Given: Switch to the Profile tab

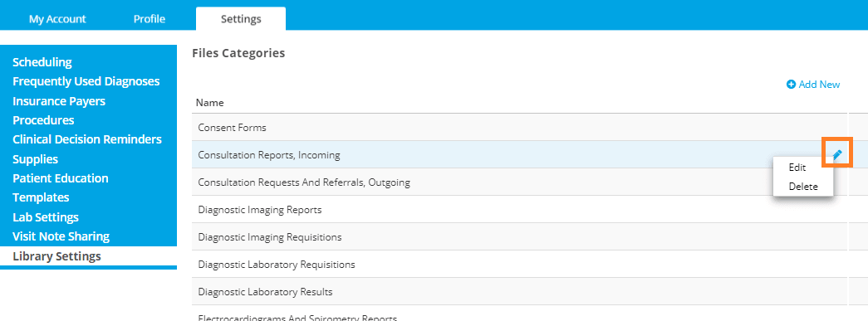Looking at the screenshot, I should pyautogui.click(x=150, y=19).
